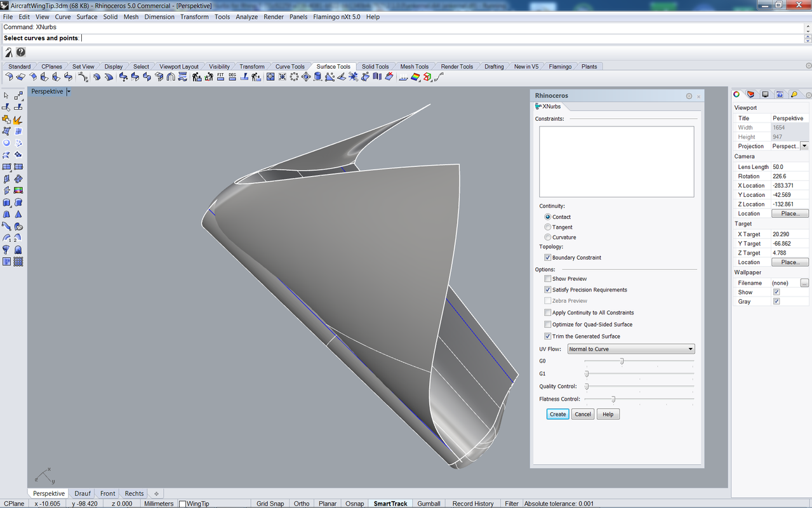Open the Perspektive viewport title menu arrow
Viewport: 812px width, 508px height.
coord(69,91)
